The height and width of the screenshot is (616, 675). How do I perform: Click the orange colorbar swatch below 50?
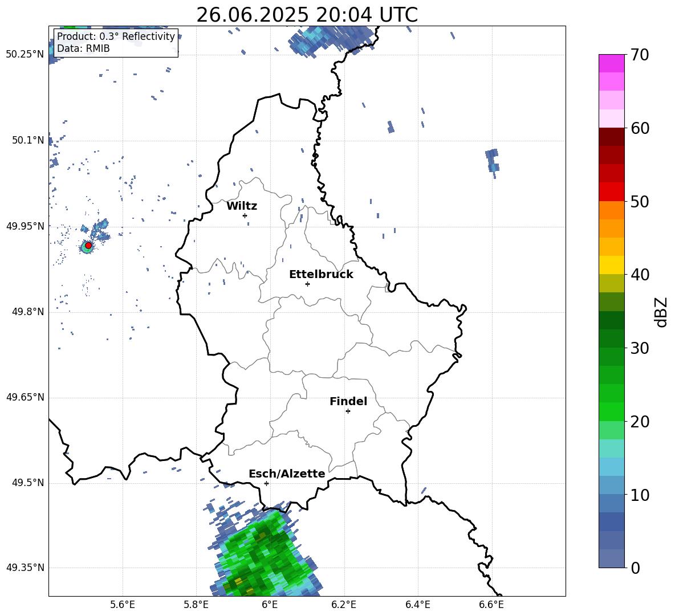pos(612,210)
